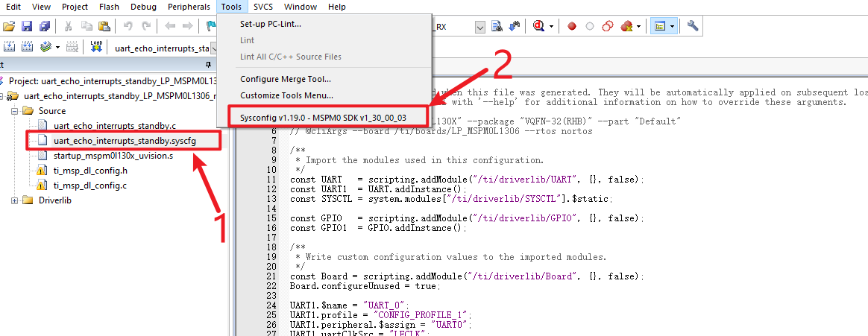868x336 pixels.
Task: Choose Customize Tools Menu option
Action: point(286,95)
